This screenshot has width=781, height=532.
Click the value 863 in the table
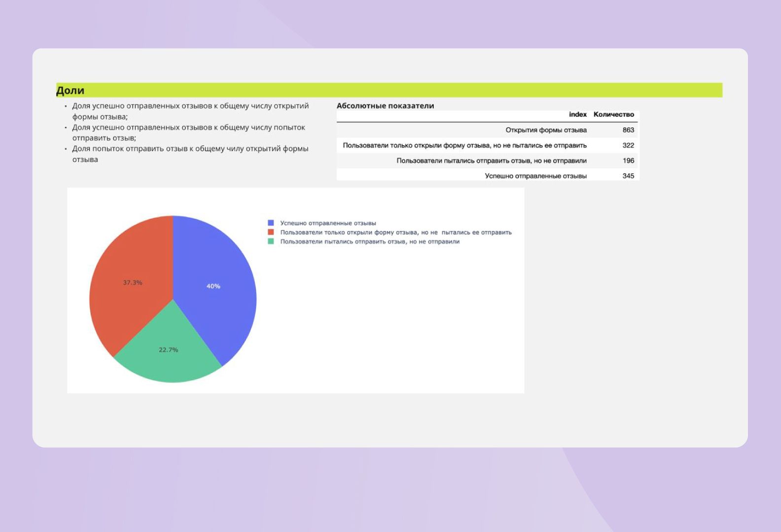(x=628, y=130)
